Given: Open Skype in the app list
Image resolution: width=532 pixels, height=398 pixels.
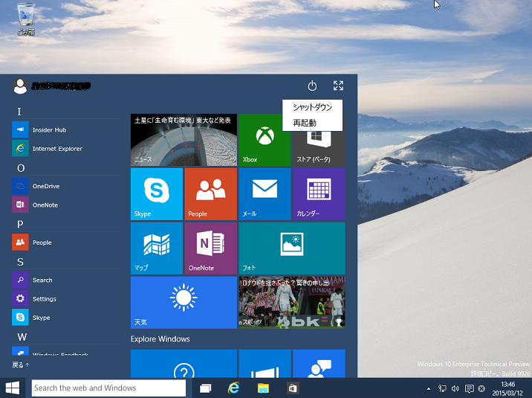Looking at the screenshot, I should (66, 318).
